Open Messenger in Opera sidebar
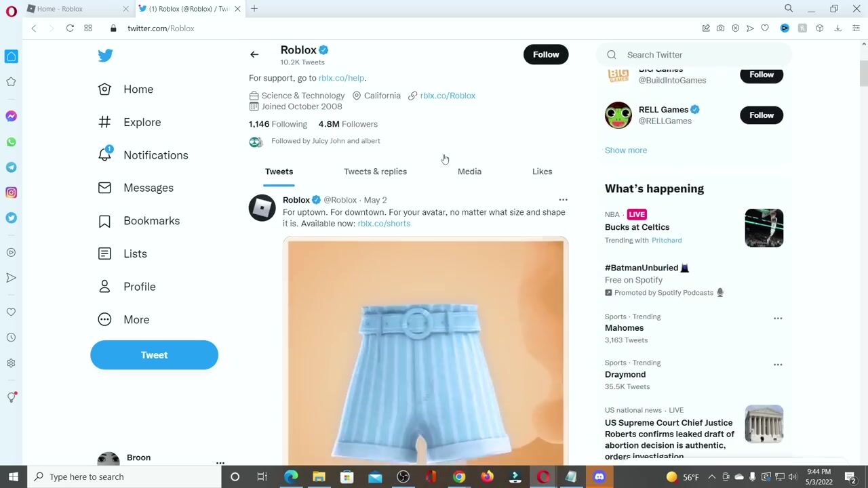 [x=11, y=117]
